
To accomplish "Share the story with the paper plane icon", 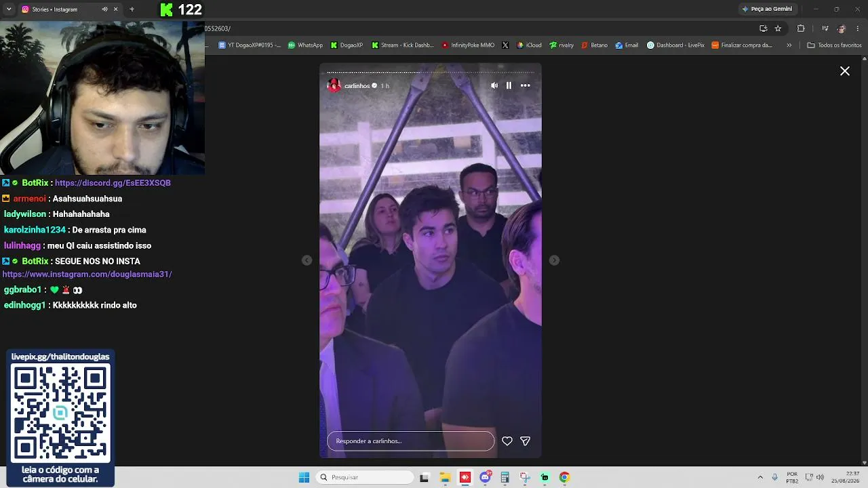I will click(x=525, y=441).
